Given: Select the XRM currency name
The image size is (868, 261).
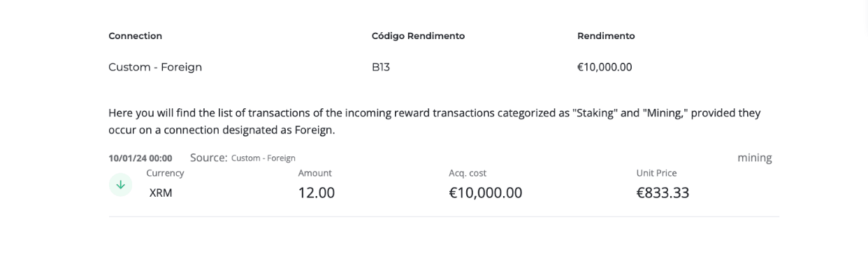Looking at the screenshot, I should click(161, 193).
